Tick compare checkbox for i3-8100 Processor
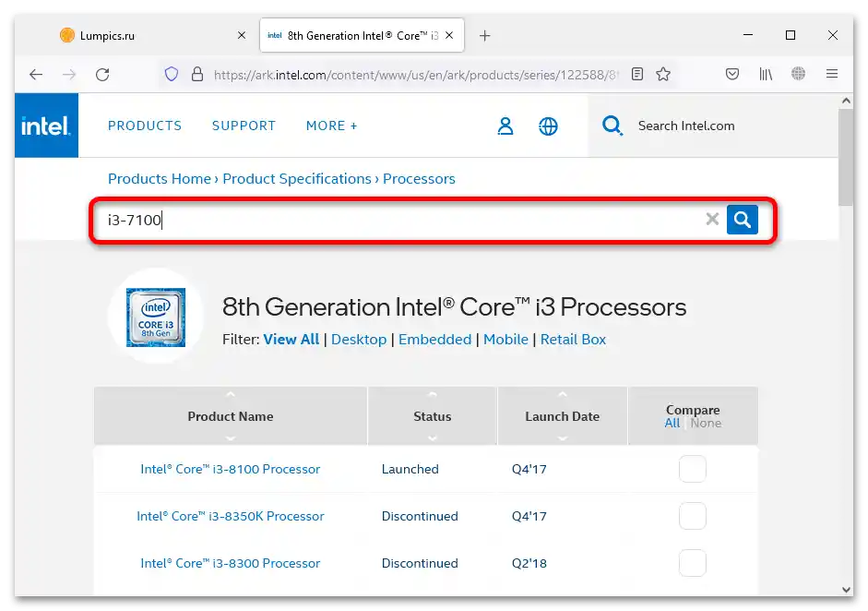 coord(693,469)
